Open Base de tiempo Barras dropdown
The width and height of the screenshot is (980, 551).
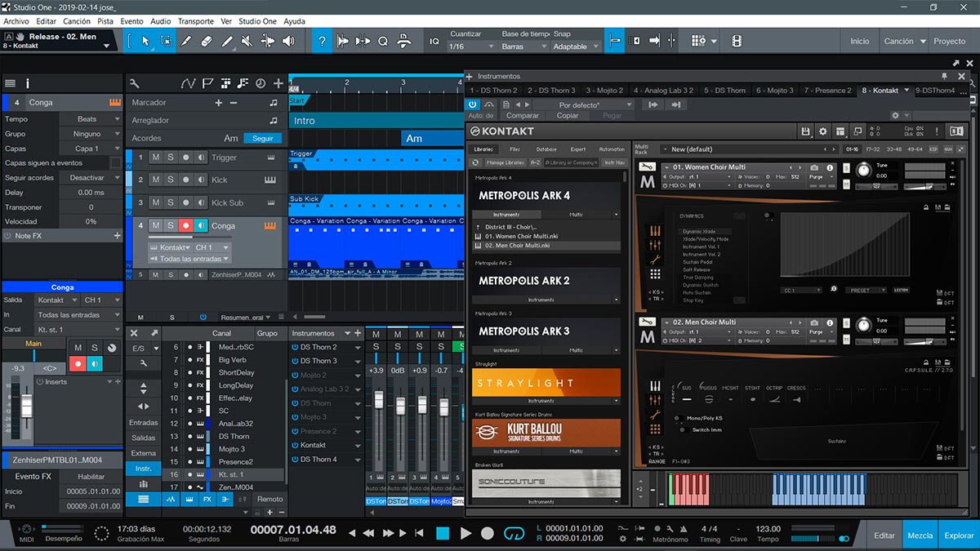coord(523,47)
